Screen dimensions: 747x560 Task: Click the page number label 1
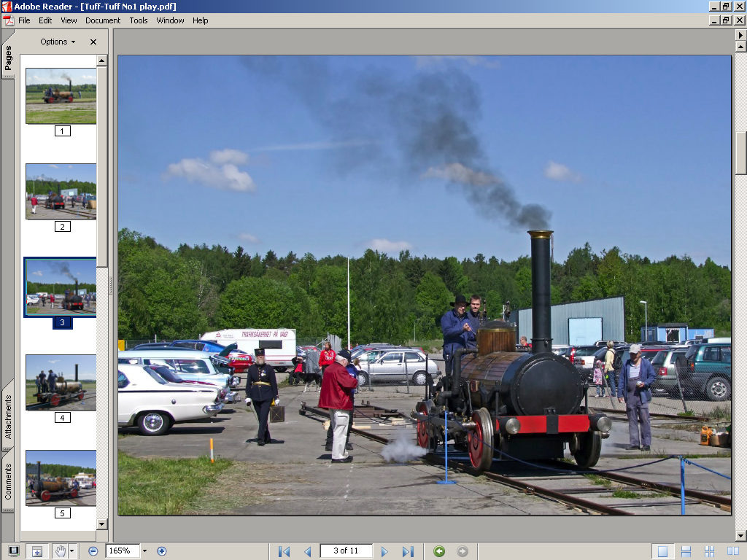pyautogui.click(x=63, y=131)
